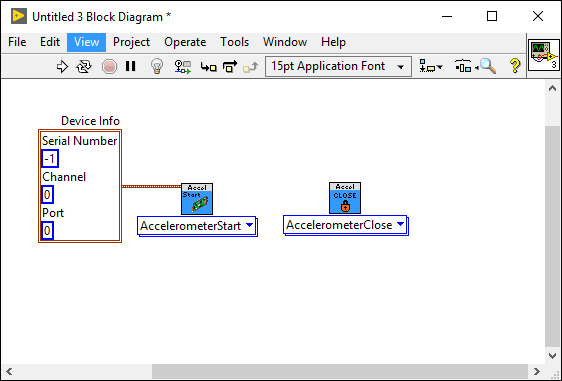Viewport: 562px width, 381px height.
Task: Click the Channel value field
Action: pos(47,195)
